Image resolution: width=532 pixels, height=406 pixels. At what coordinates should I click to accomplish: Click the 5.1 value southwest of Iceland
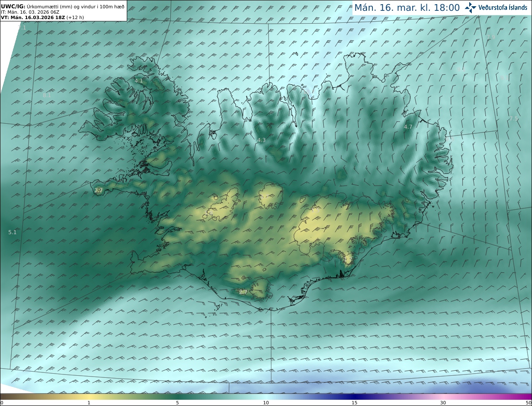(12, 232)
